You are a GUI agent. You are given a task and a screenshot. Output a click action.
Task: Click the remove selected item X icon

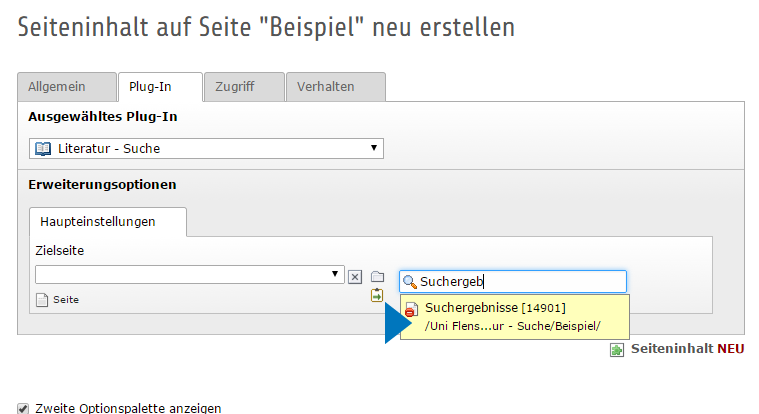coord(355,276)
